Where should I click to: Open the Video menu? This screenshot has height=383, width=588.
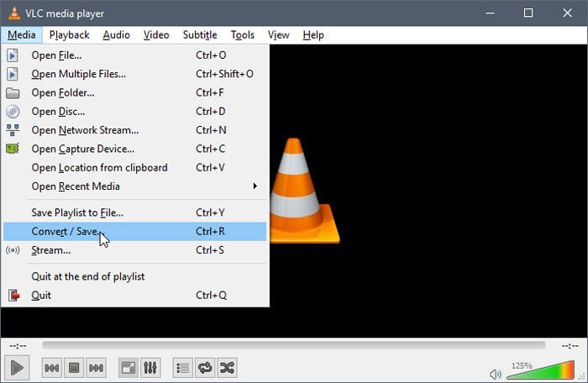[156, 35]
